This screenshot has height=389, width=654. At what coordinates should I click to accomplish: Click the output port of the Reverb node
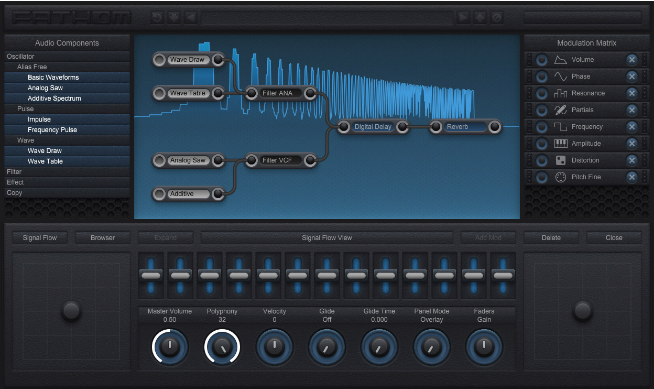coord(494,126)
